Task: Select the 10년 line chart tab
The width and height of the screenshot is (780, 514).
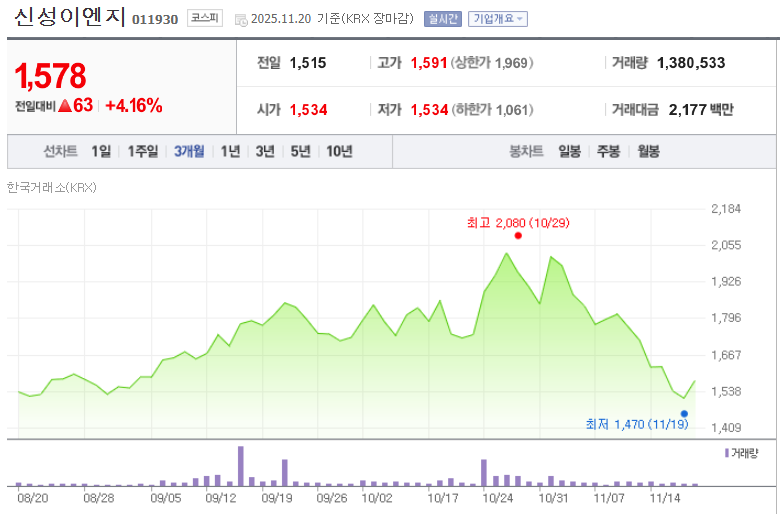Action: coord(339,151)
